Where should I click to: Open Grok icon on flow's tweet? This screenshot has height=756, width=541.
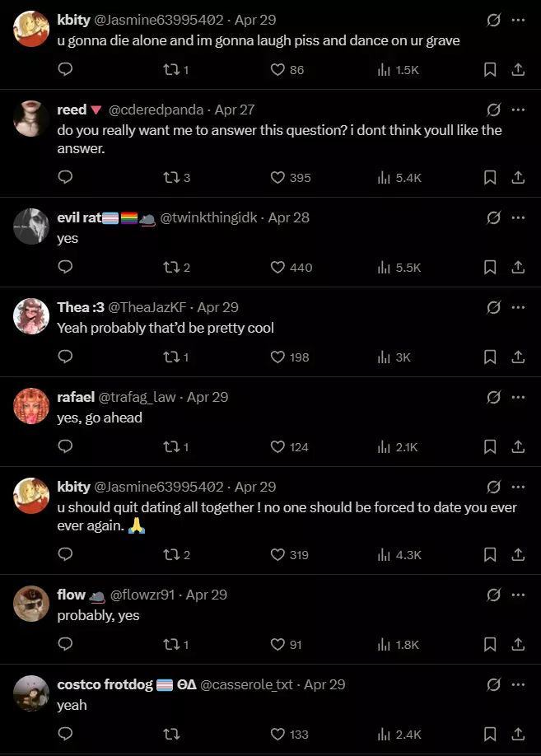[493, 595]
